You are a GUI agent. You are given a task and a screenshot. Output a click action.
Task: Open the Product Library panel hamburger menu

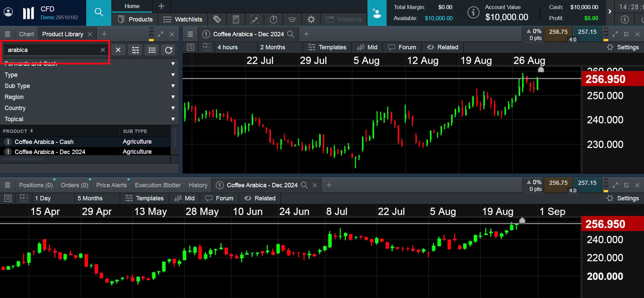(7, 34)
